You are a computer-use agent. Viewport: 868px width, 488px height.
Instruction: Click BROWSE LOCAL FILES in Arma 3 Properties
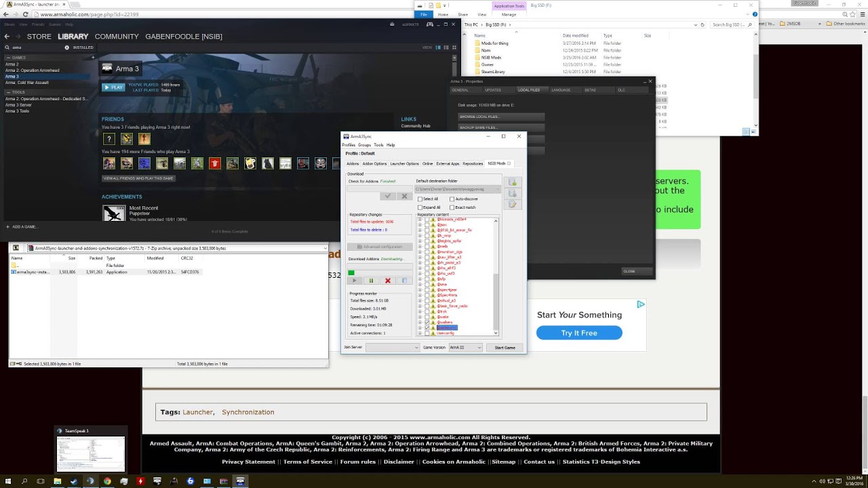point(501,117)
